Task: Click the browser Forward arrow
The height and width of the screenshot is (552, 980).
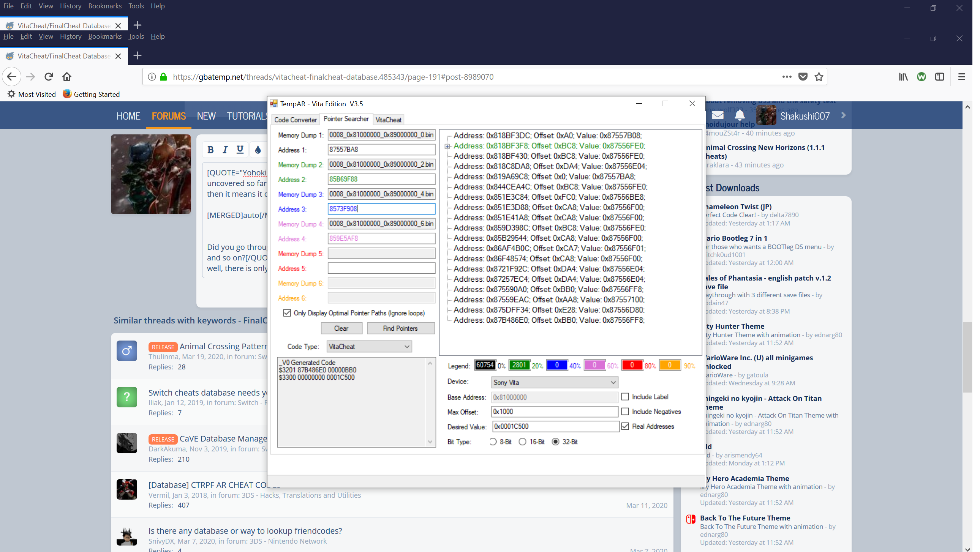Action: point(30,77)
